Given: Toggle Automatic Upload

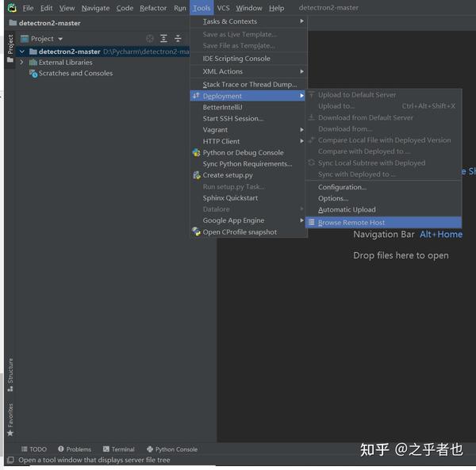Looking at the screenshot, I should point(383,210).
